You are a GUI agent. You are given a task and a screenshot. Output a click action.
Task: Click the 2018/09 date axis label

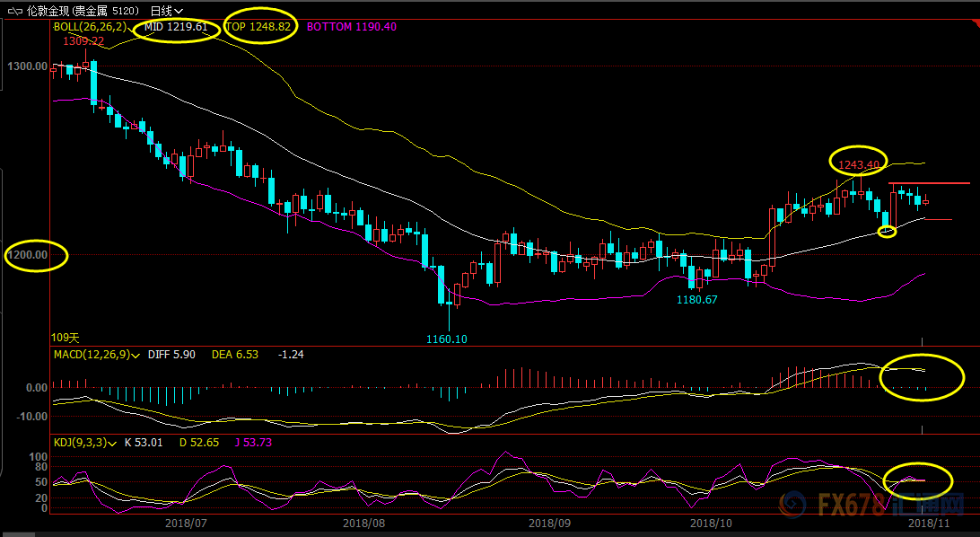click(549, 522)
